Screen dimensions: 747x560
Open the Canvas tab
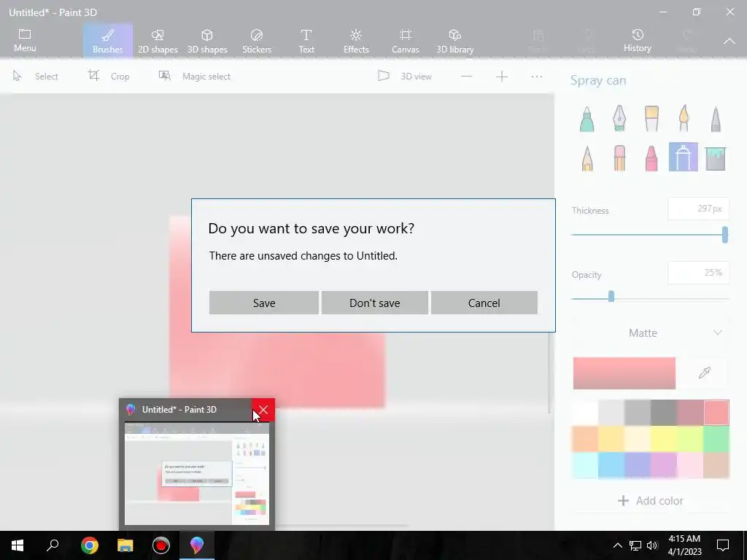tap(406, 41)
